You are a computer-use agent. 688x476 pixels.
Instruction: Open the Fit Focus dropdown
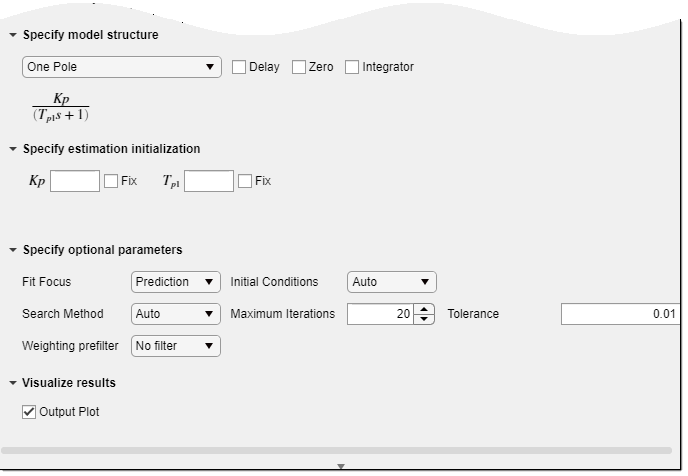(176, 282)
